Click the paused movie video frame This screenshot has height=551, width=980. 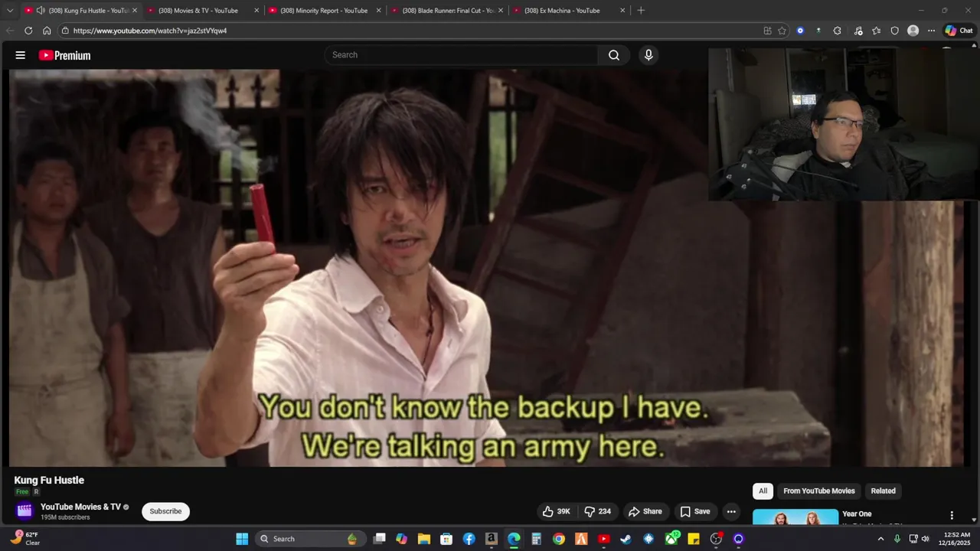[x=487, y=268]
